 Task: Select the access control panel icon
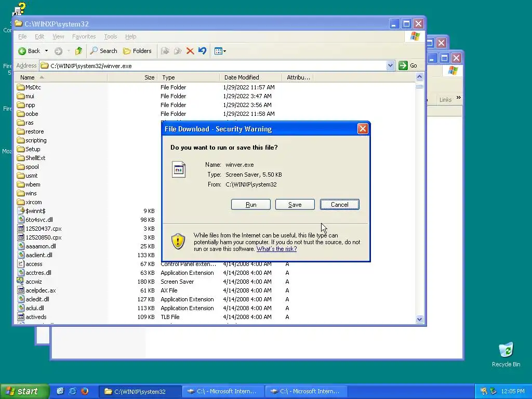coord(21,263)
